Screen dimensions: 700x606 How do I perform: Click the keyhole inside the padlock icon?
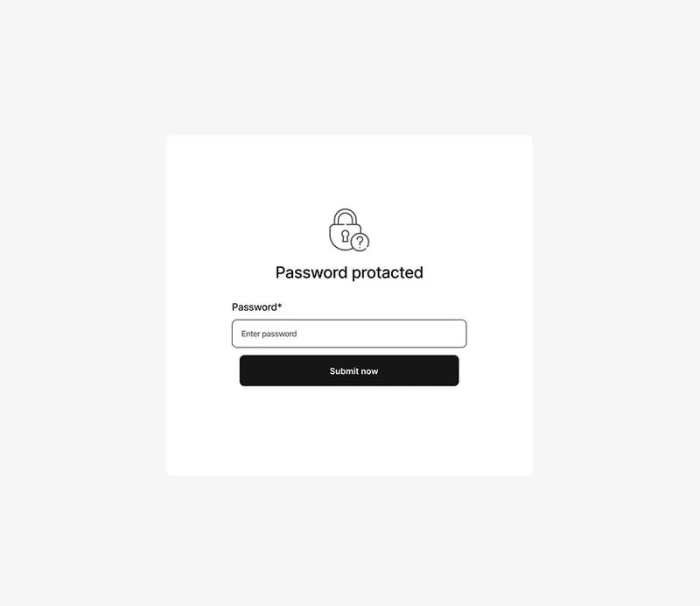pos(345,236)
